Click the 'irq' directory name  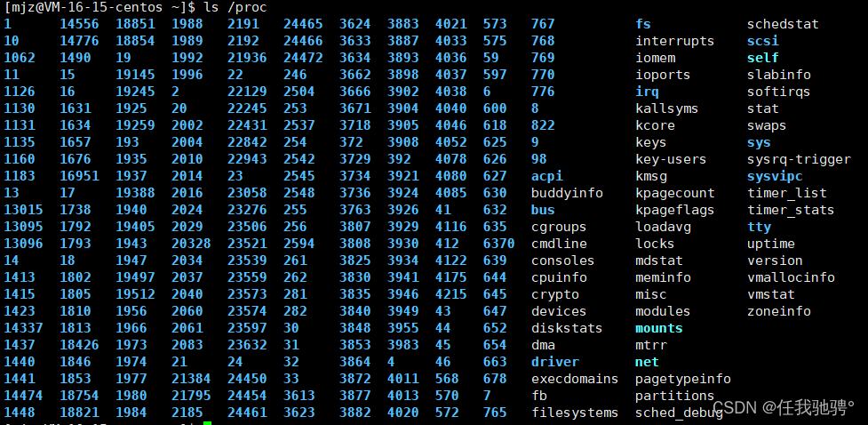647,92
